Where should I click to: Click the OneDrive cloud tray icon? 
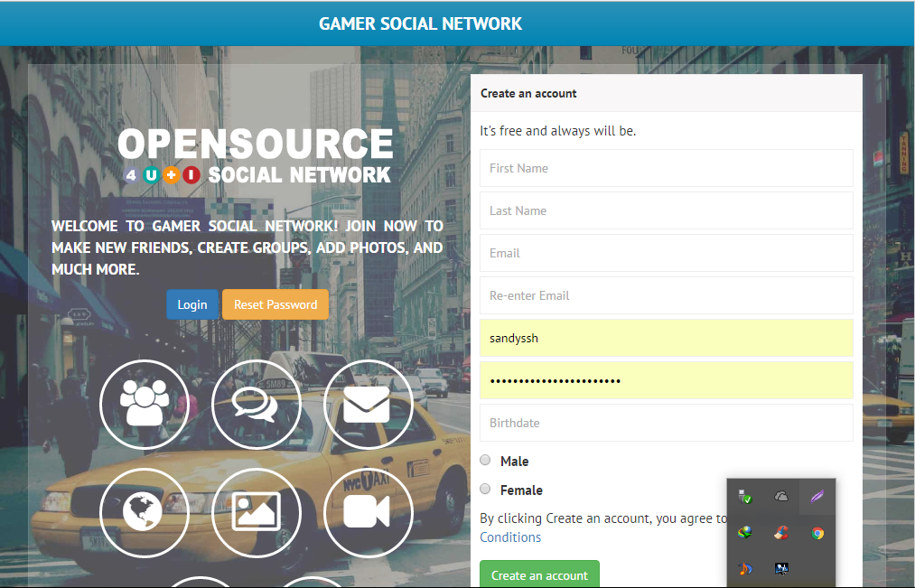[x=780, y=497]
